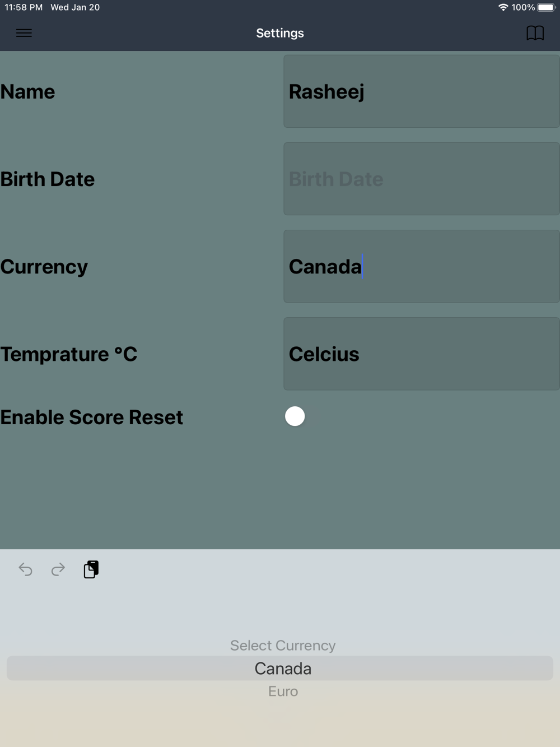560x747 pixels.
Task: Tap the open book icon
Action: [535, 33]
